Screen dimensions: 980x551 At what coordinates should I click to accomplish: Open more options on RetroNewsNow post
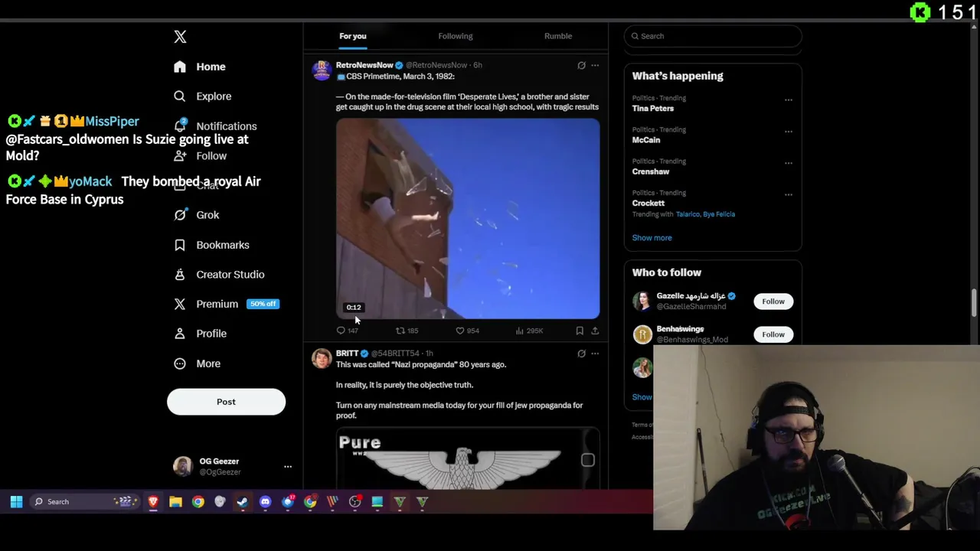point(595,66)
